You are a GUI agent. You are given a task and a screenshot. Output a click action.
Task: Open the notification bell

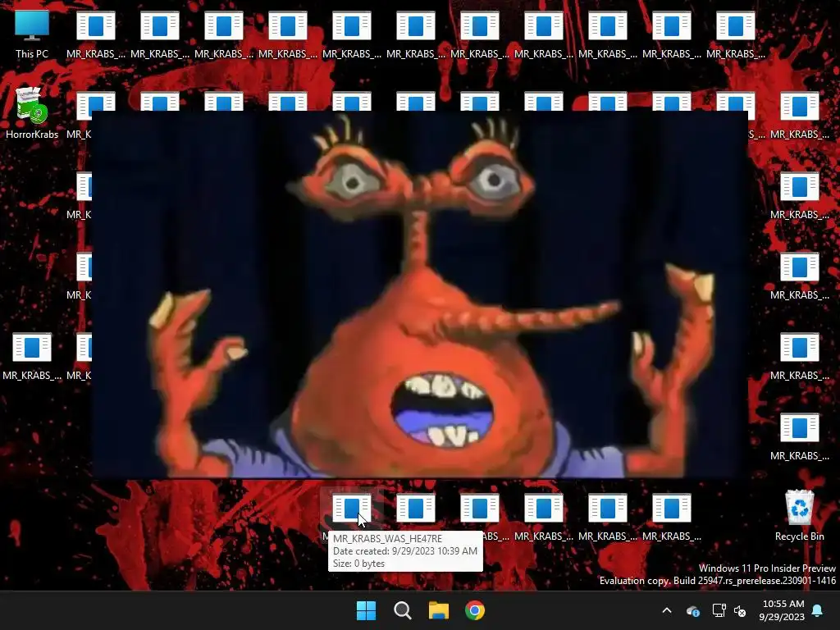click(x=818, y=610)
